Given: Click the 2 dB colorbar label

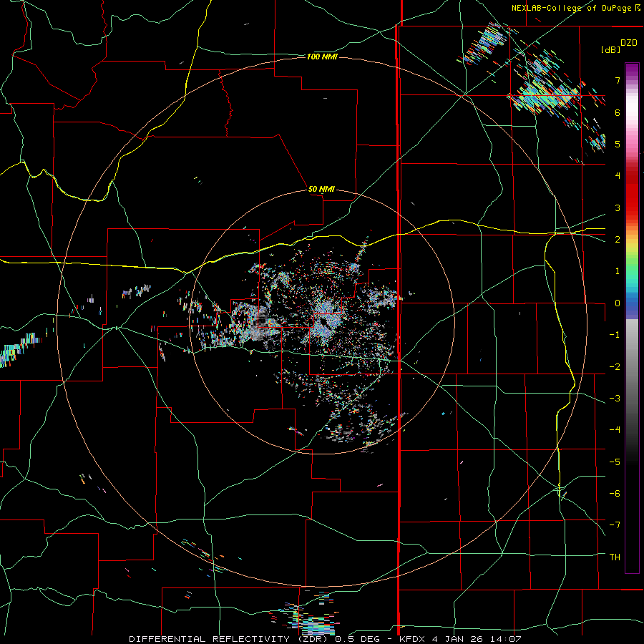Looking at the screenshot, I should pyautogui.click(x=618, y=240).
